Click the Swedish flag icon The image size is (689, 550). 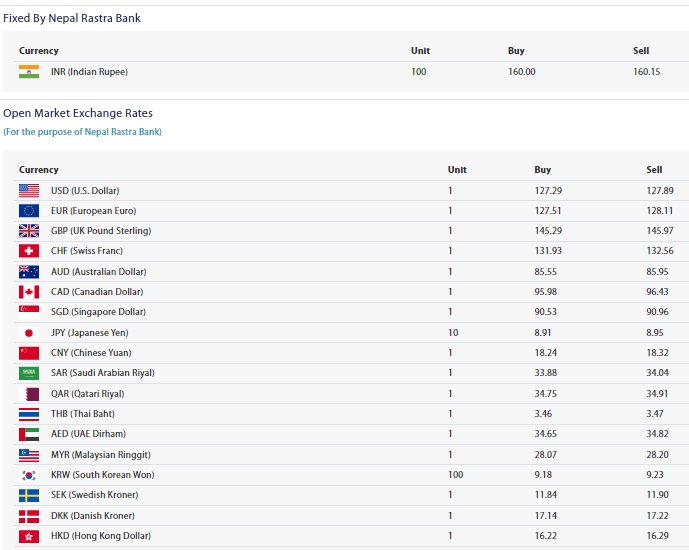29,495
